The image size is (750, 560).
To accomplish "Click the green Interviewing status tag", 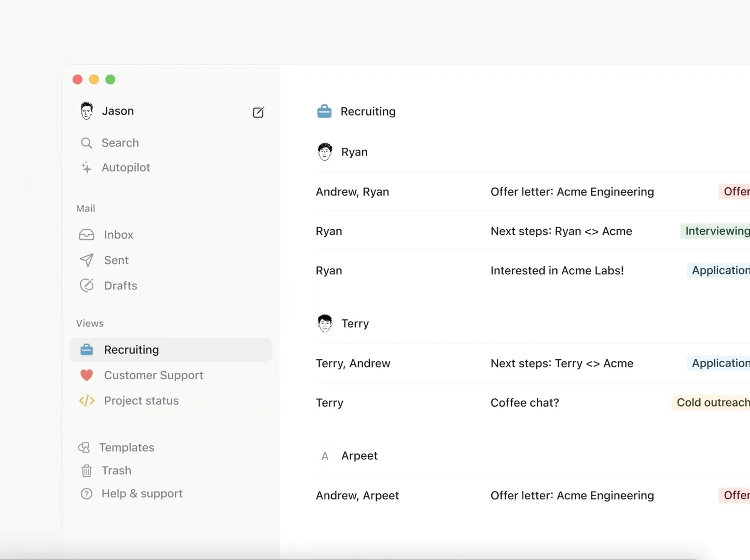I will [x=716, y=231].
